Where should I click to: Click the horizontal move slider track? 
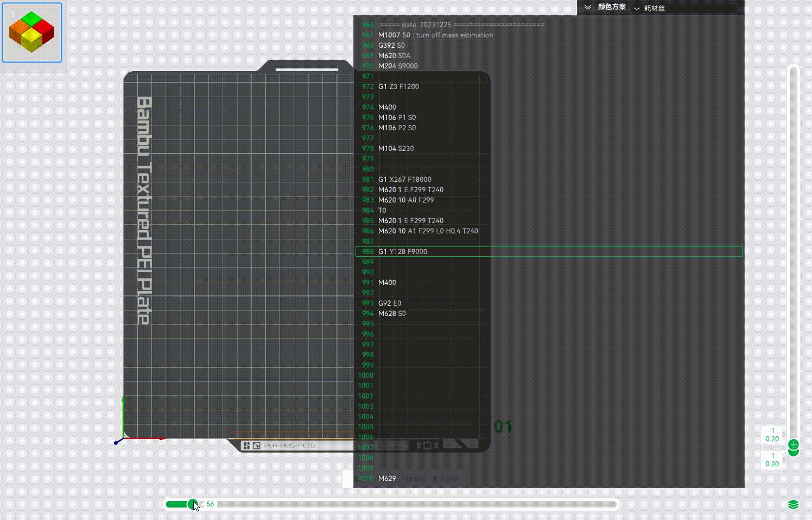click(391, 504)
